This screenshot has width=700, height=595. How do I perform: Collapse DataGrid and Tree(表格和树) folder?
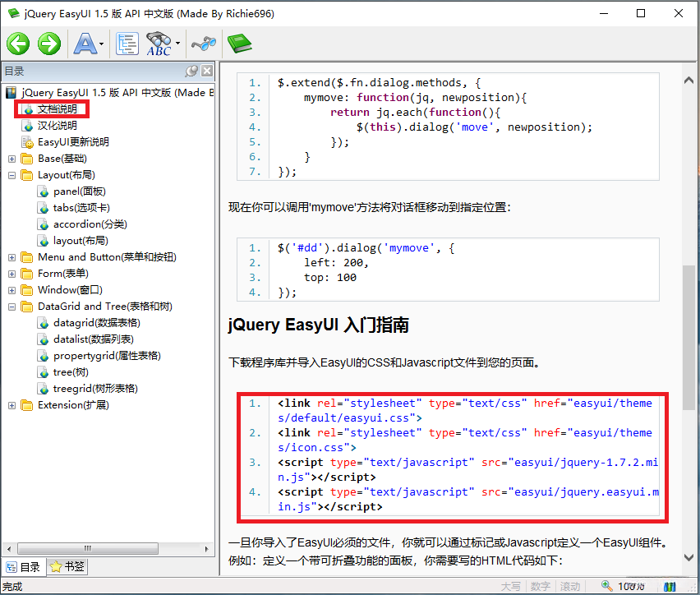click(12, 307)
